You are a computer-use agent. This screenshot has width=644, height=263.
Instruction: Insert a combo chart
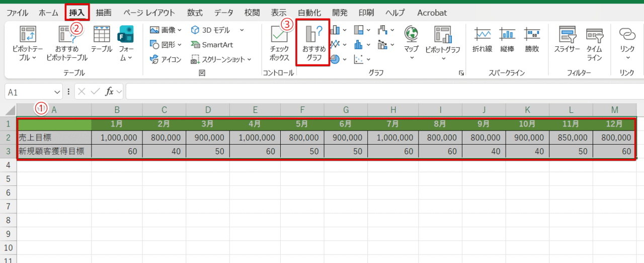(382, 45)
